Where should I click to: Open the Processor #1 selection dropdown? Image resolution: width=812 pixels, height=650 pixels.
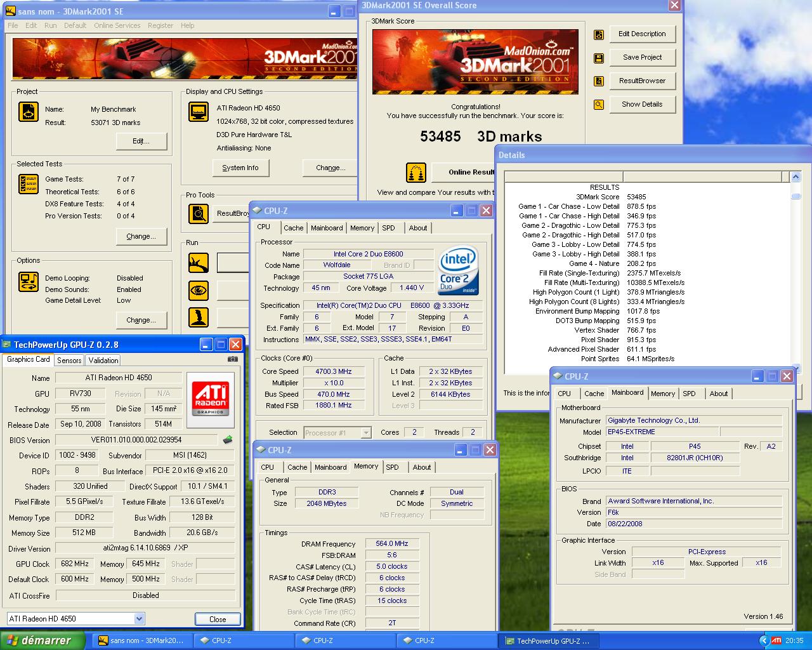click(366, 433)
